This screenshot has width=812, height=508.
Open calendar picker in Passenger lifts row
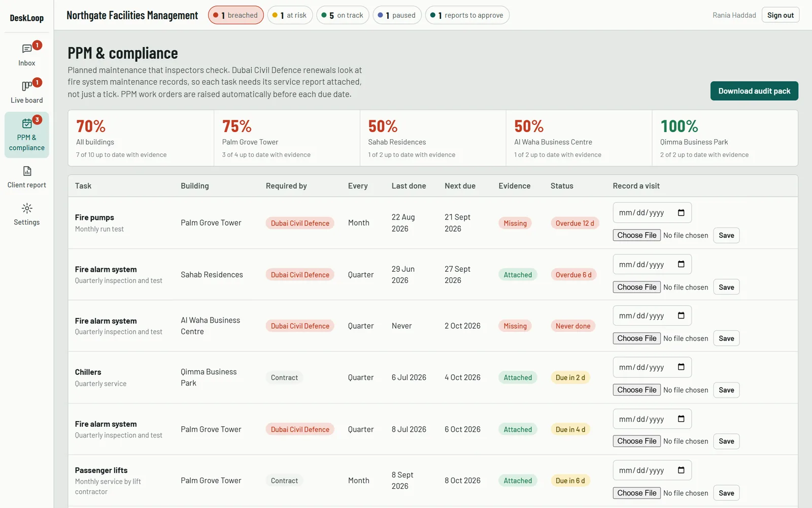tap(681, 470)
